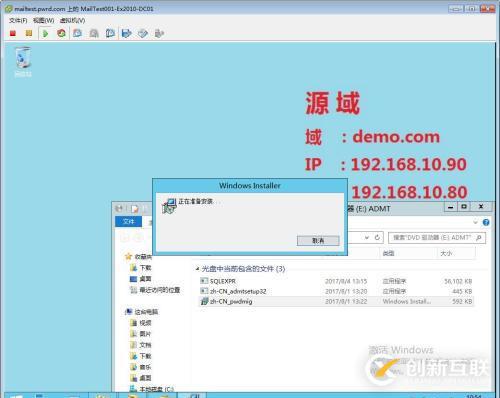
Task: Click the Windows Installer dialog title bar
Action: point(250,186)
